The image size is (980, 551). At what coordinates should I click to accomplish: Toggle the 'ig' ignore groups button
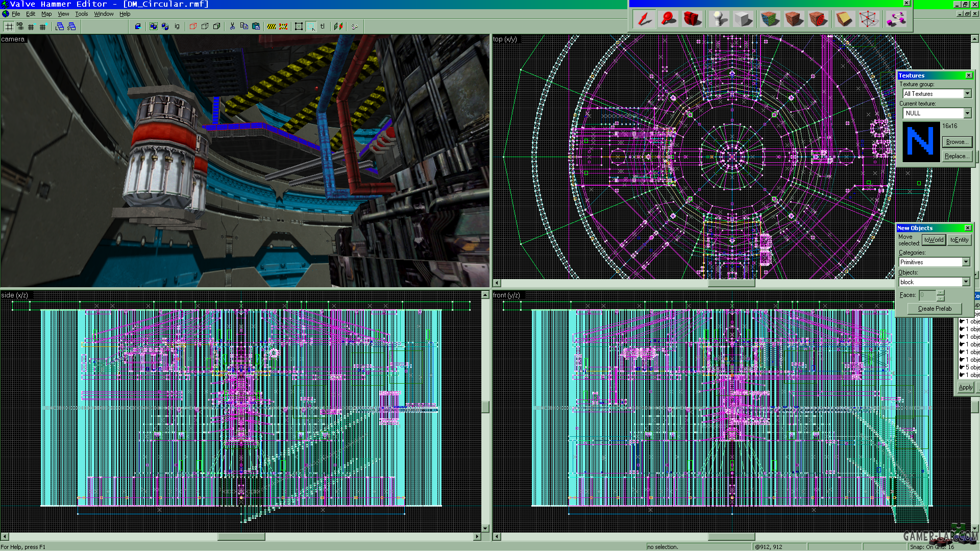(x=177, y=27)
